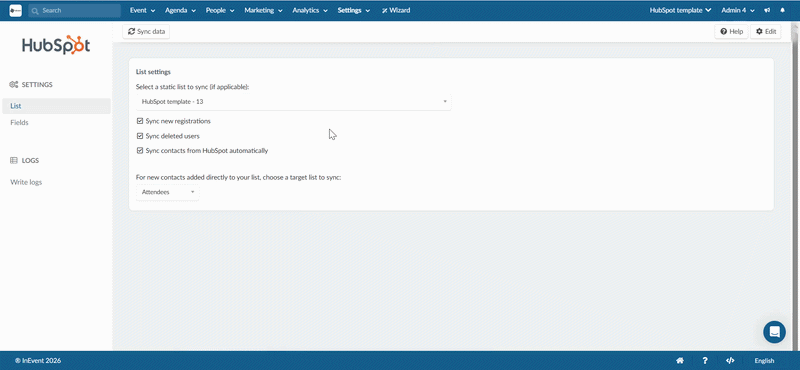Viewport: 800px width, 370px height.
Task: Select Fields in the sidebar
Action: (19, 122)
